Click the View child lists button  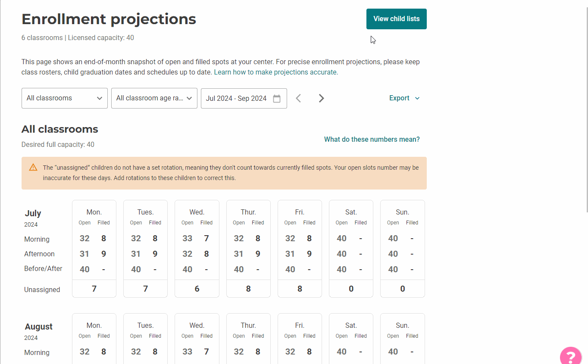click(x=396, y=19)
